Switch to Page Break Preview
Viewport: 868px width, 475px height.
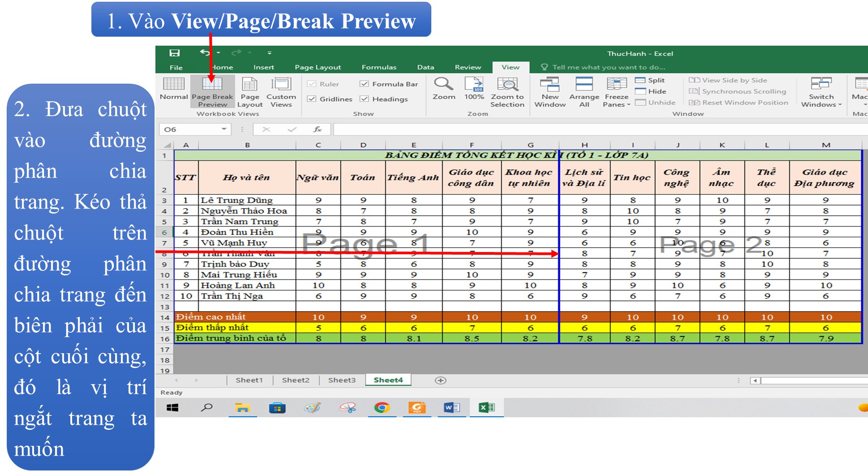(212, 92)
